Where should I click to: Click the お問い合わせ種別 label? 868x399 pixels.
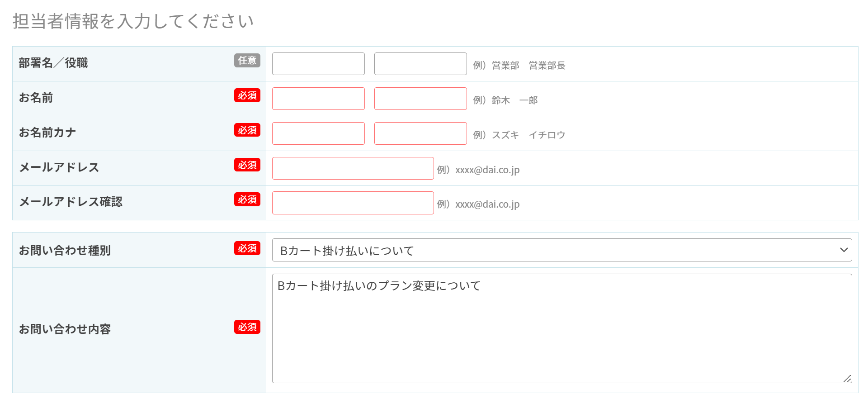(65, 251)
